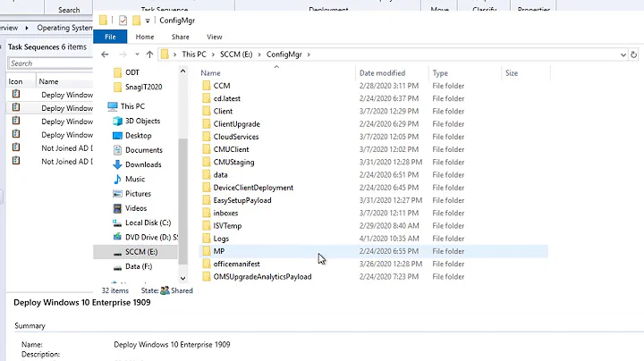Expand chevron after This PC in address bar
644x361 pixels.
(213, 55)
